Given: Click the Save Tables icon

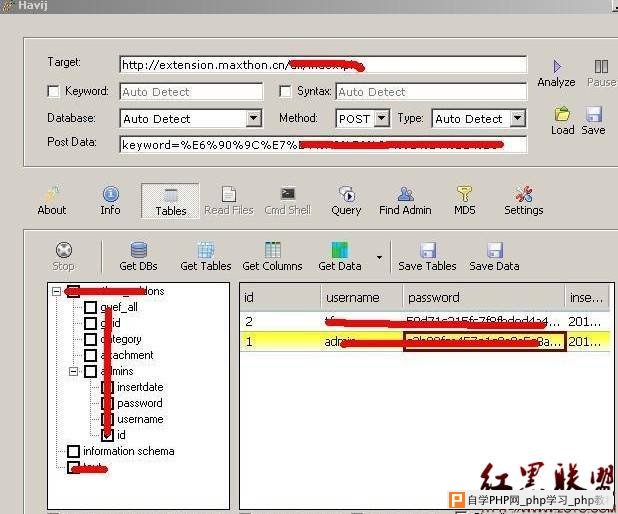Looking at the screenshot, I should pos(428,250).
